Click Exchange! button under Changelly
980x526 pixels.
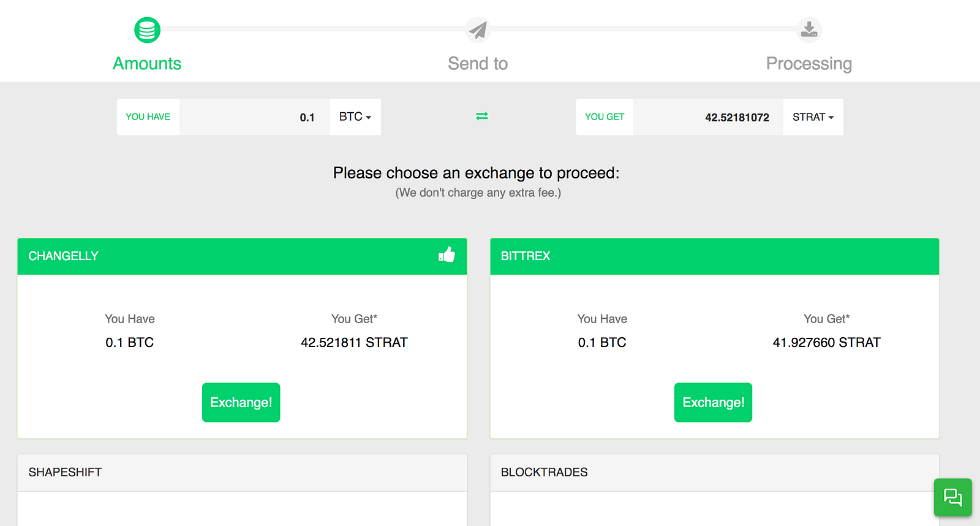click(x=241, y=402)
